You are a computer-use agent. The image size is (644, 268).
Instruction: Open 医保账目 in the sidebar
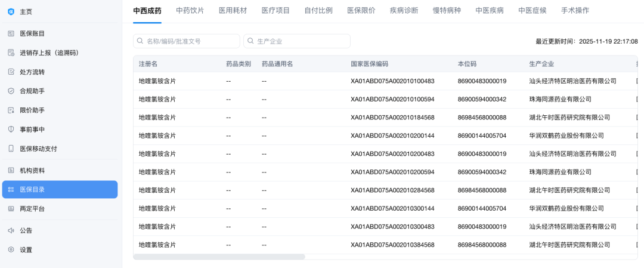(60, 33)
